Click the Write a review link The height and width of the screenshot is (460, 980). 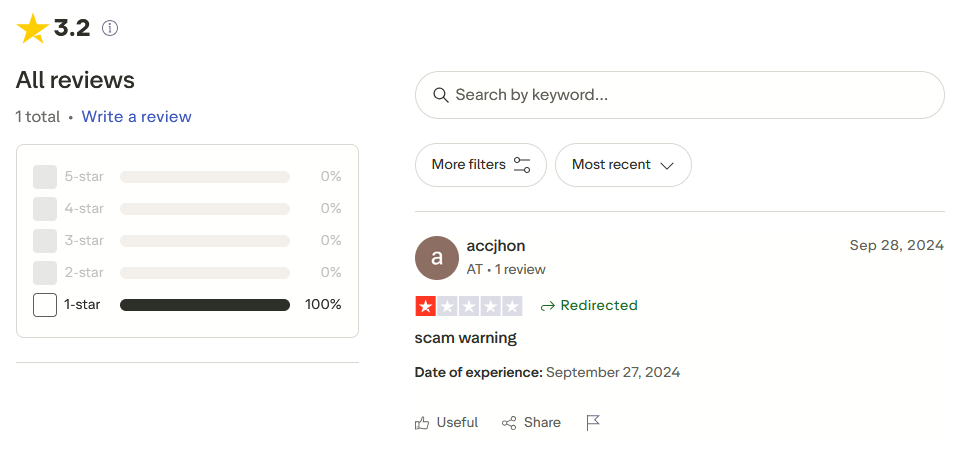pyautogui.click(x=136, y=117)
